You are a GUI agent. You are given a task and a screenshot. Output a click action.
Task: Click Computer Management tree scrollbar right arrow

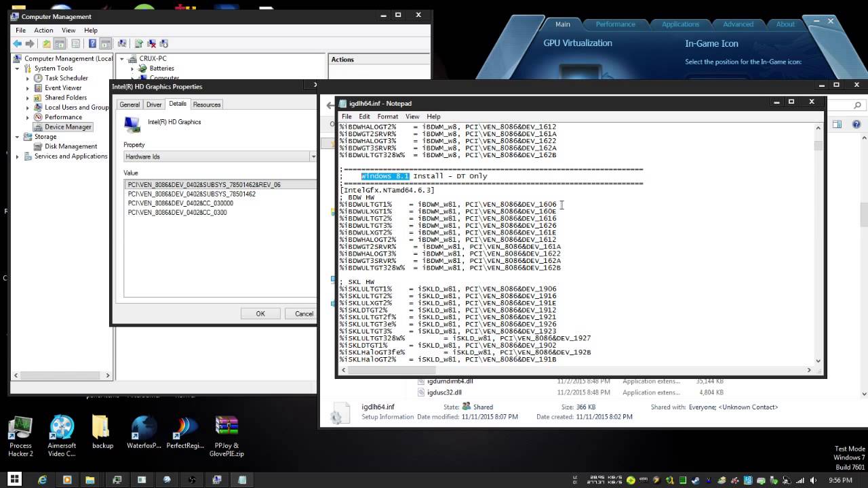[x=107, y=375]
